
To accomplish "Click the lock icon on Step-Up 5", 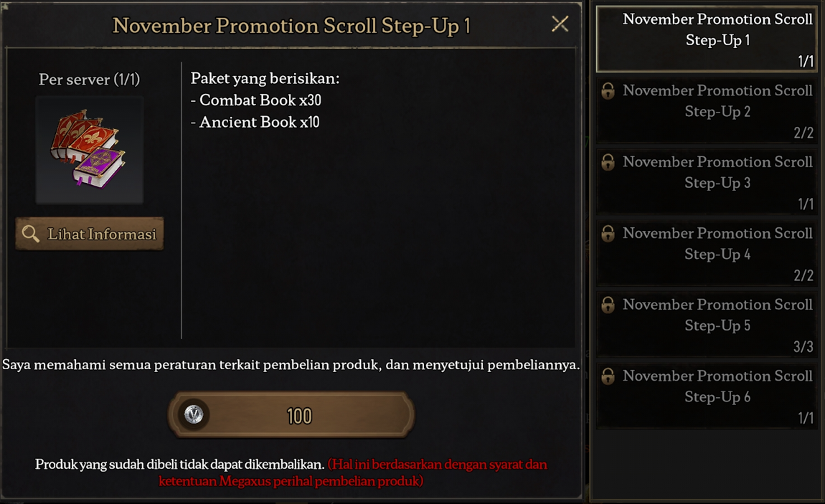I will point(608,305).
